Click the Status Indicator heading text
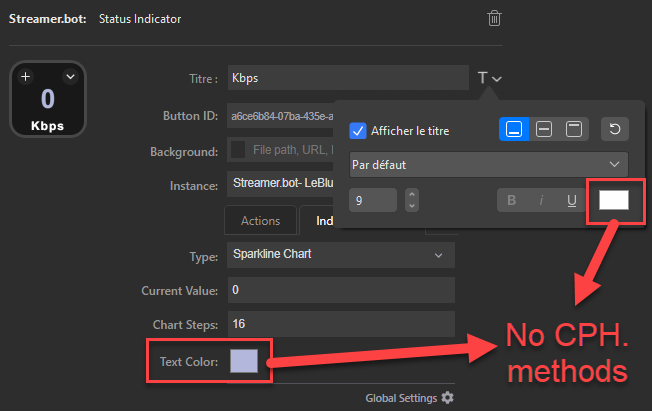Image resolution: width=652 pixels, height=413 pixels. (x=140, y=19)
